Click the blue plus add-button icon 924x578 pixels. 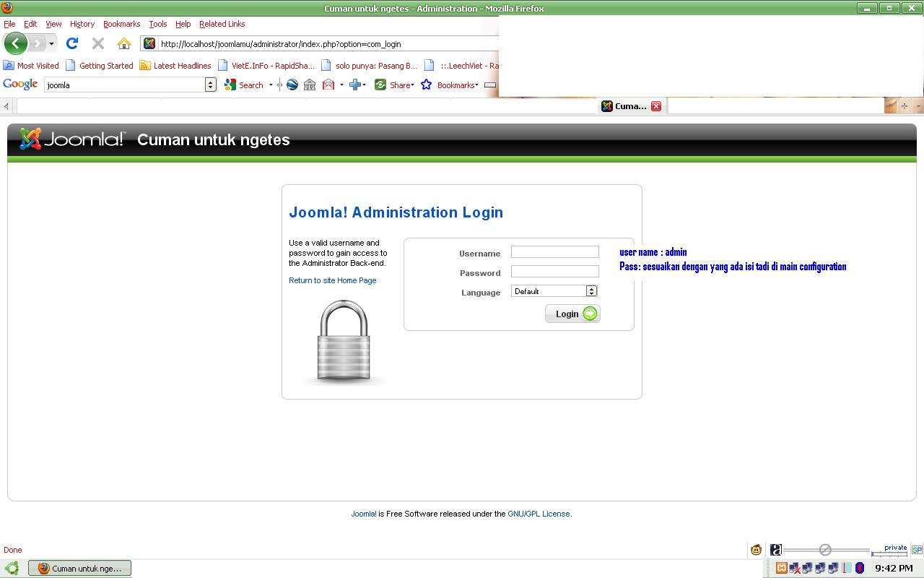click(x=354, y=85)
